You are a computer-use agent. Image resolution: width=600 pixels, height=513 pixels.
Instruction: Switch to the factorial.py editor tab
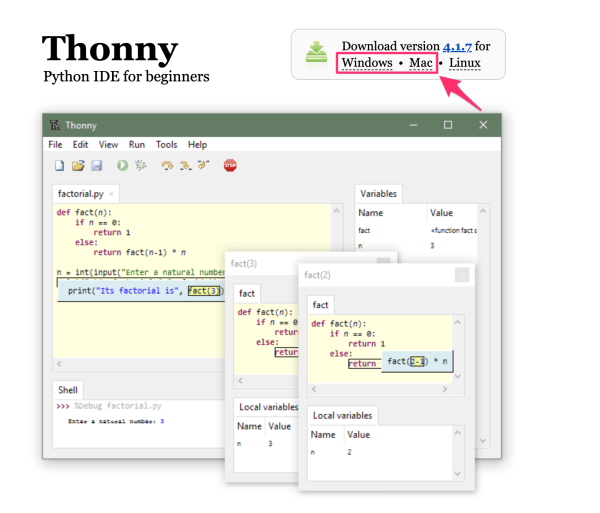click(x=81, y=194)
